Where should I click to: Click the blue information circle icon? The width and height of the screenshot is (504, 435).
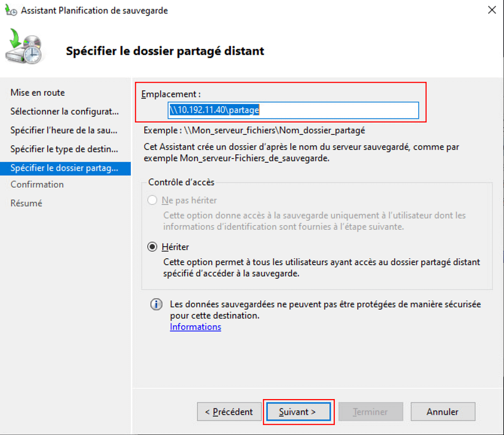pyautogui.click(x=156, y=305)
